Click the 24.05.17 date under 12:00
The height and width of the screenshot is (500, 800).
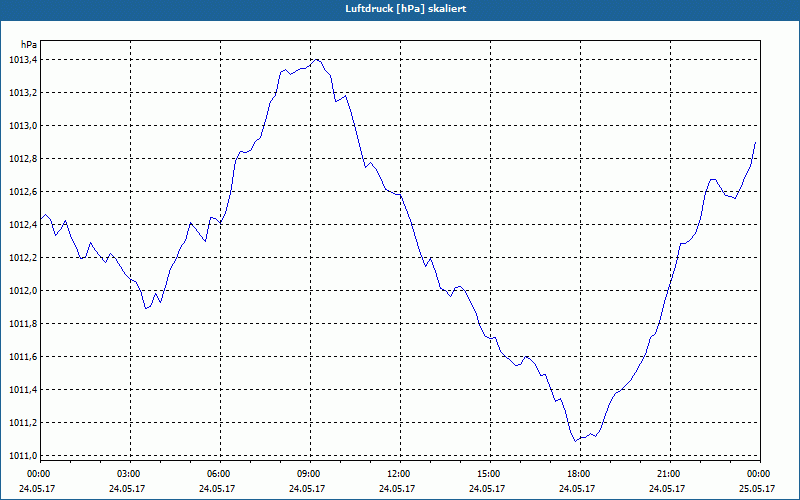tap(397, 489)
